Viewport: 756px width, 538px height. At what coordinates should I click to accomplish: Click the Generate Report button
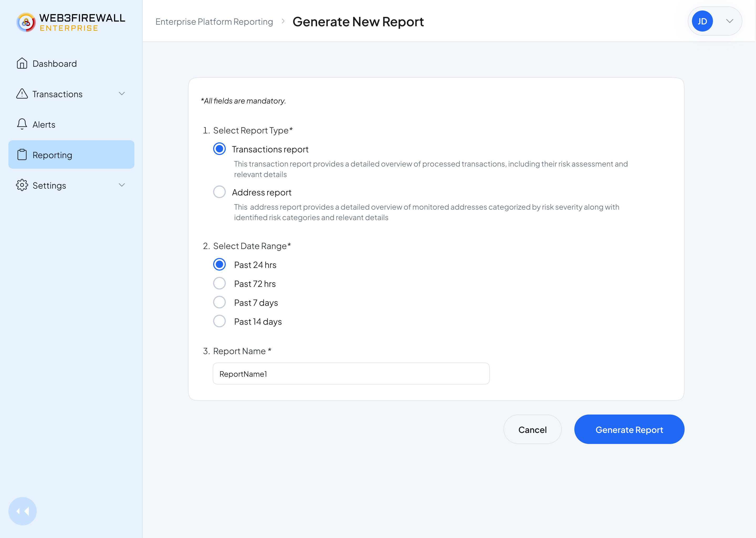click(x=629, y=429)
